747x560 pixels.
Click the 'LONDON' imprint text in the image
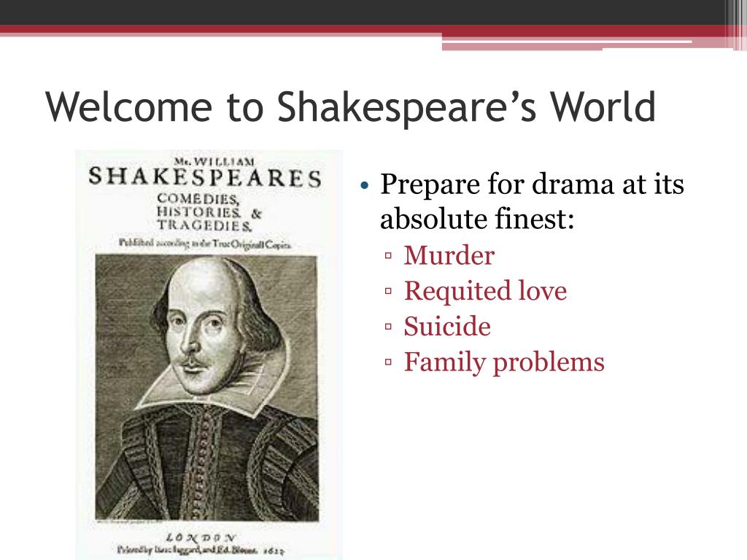pyautogui.click(x=200, y=537)
